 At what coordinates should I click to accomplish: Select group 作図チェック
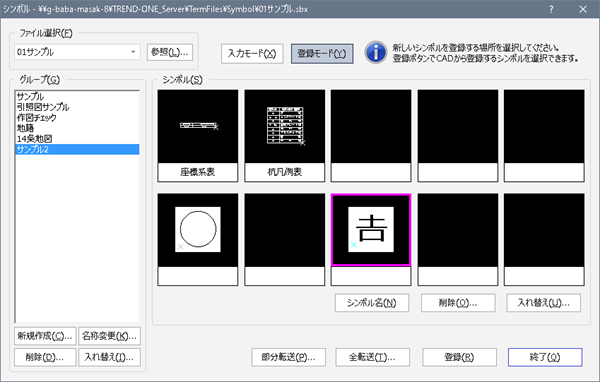77,118
